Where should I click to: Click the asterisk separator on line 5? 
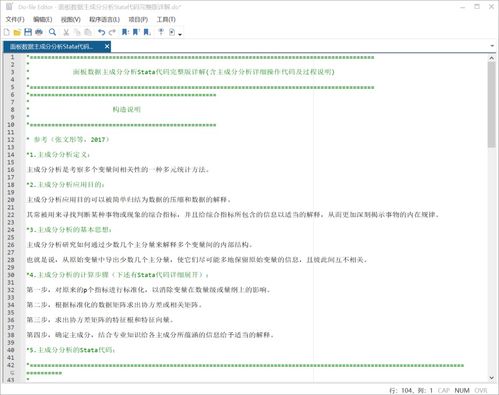pyautogui.click(x=200, y=87)
